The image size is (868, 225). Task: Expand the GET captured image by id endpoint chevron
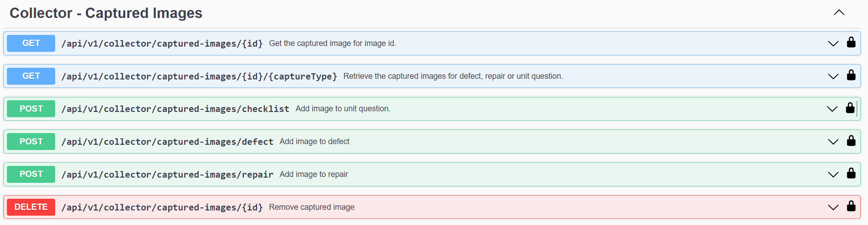pos(833,44)
